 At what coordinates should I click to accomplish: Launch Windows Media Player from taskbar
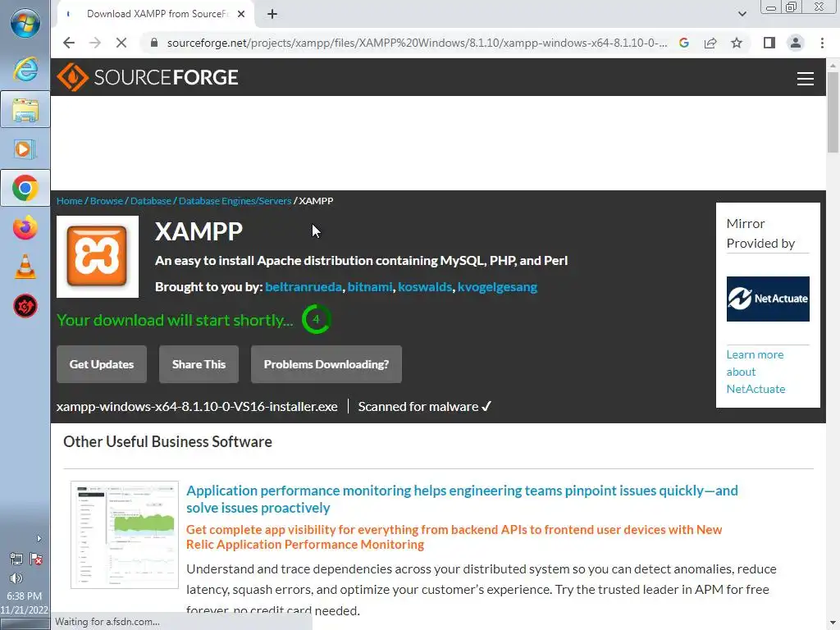(x=25, y=149)
